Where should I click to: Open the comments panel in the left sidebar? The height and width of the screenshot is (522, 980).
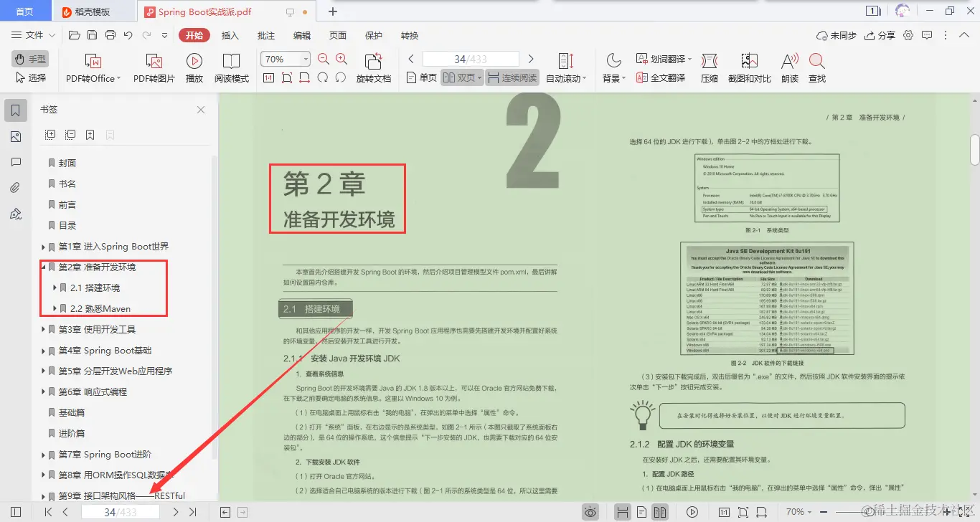coord(16,162)
